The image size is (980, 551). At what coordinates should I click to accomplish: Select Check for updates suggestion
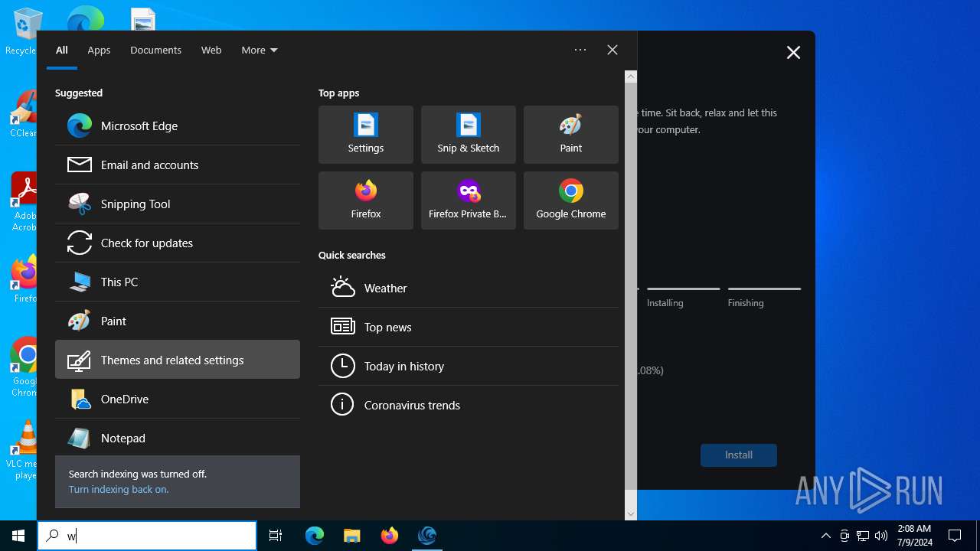point(178,243)
